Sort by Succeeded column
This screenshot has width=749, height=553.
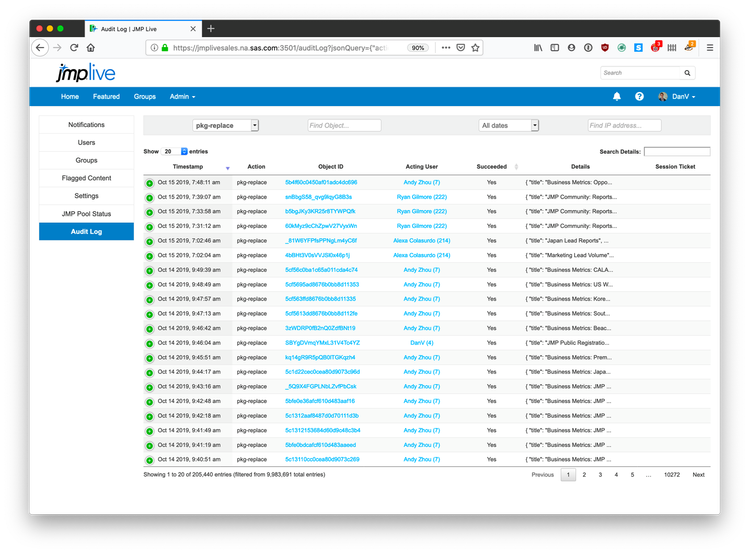492,167
